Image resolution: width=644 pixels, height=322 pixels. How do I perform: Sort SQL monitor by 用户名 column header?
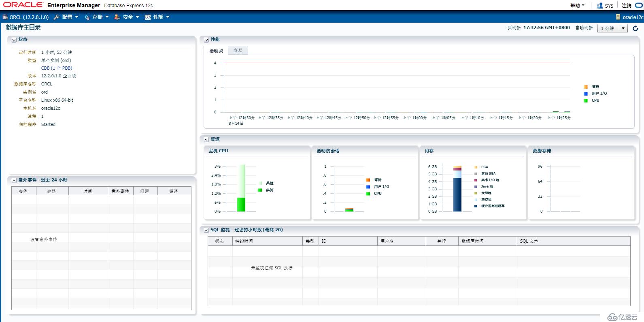pos(402,241)
